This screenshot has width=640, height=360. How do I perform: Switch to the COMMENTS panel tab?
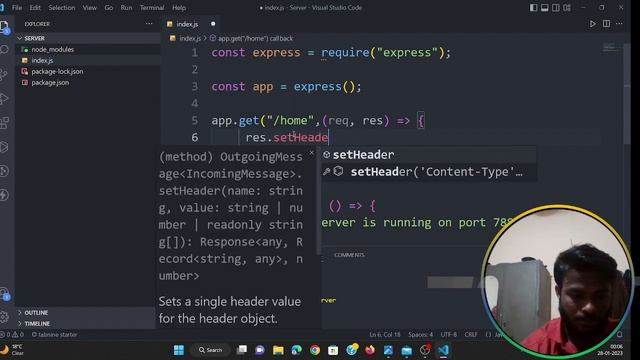[349, 255]
